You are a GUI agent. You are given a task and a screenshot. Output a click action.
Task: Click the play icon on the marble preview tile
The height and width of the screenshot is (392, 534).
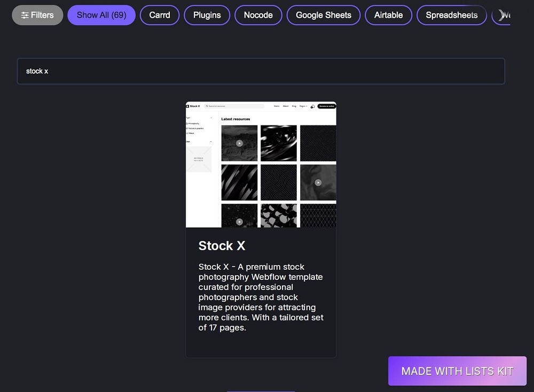click(318, 183)
